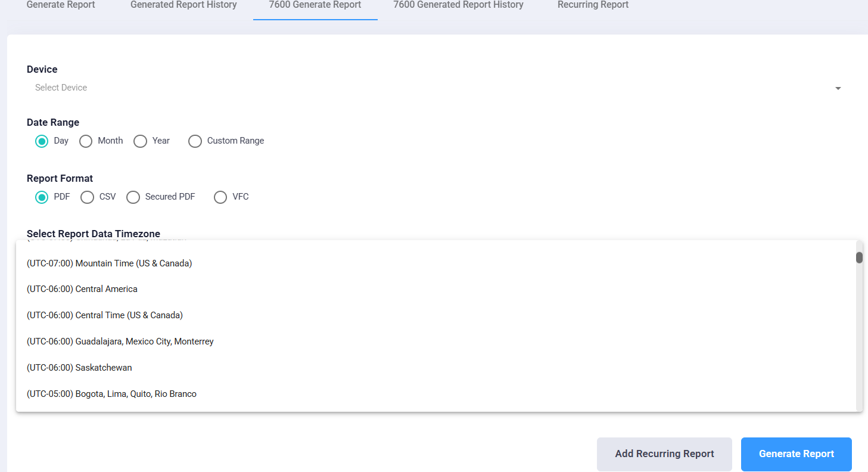Select Guadalajara, Mexico City, Monterrey timezone

coord(436,341)
